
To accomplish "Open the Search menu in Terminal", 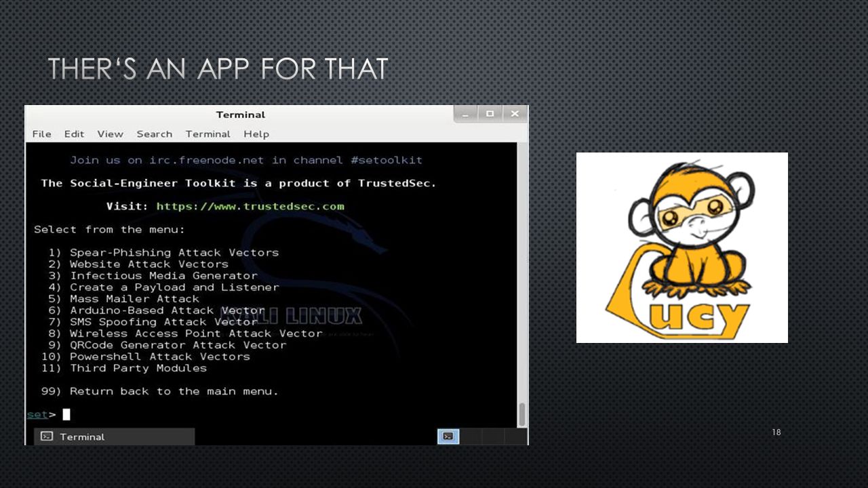I will coord(155,134).
